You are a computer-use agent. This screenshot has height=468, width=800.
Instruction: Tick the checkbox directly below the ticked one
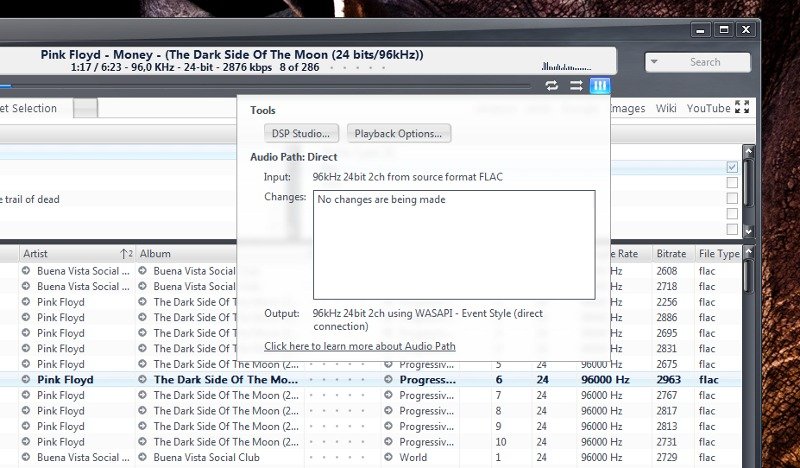[732, 183]
